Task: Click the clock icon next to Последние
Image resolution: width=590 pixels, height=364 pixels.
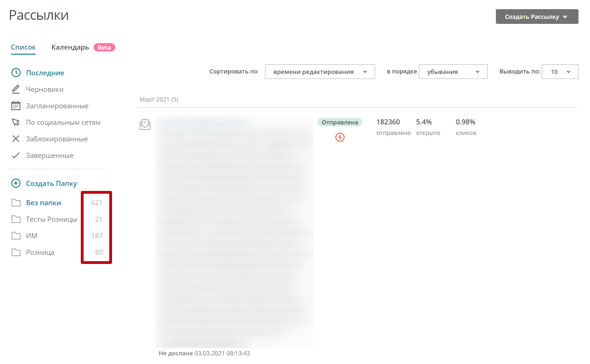Action: [x=16, y=73]
